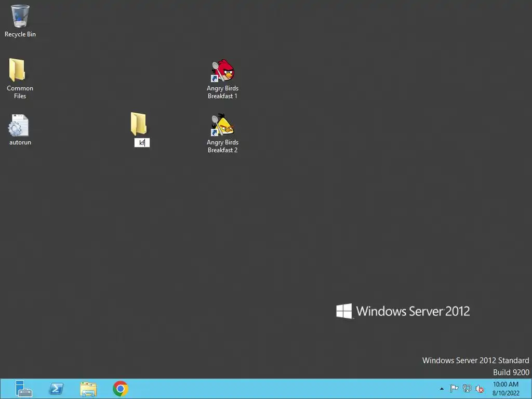Launch Google Chrome from the taskbar
Viewport: 532px width, 399px height.
[x=121, y=389]
